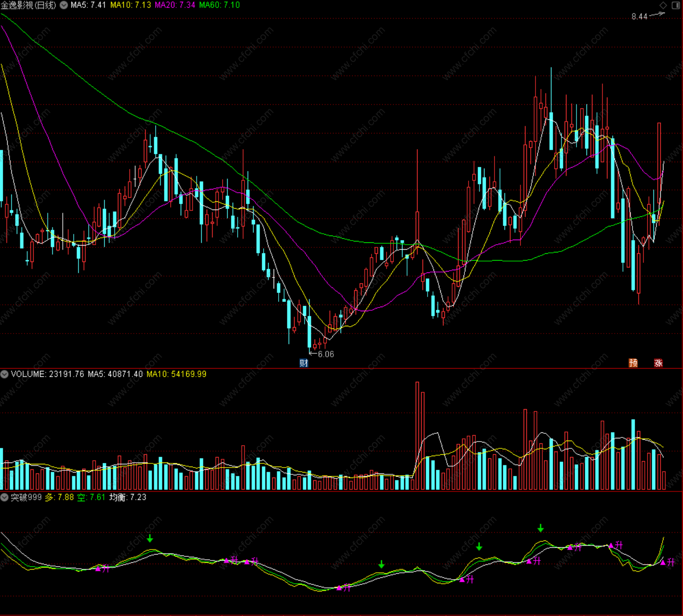Click the 空: 7.61 value
Screen dimensions: 683x616
click(91, 497)
